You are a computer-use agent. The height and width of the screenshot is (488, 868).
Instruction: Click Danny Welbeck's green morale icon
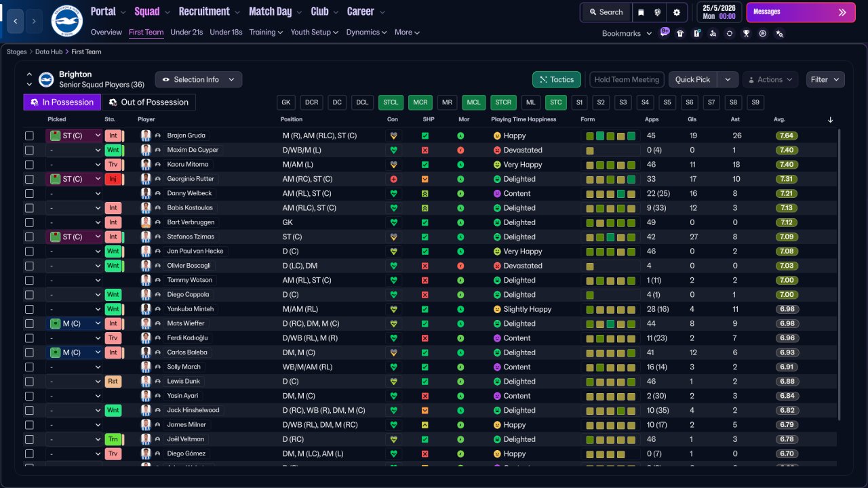[461, 193]
